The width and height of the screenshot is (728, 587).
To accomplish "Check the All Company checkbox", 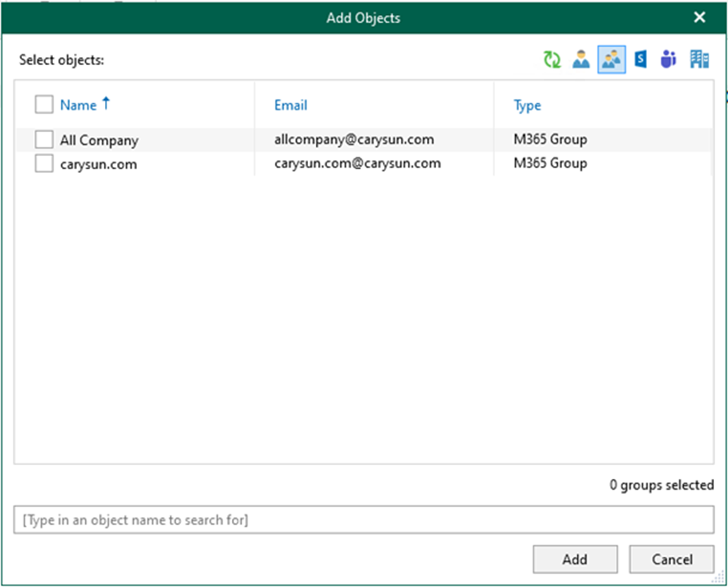I will click(x=44, y=140).
